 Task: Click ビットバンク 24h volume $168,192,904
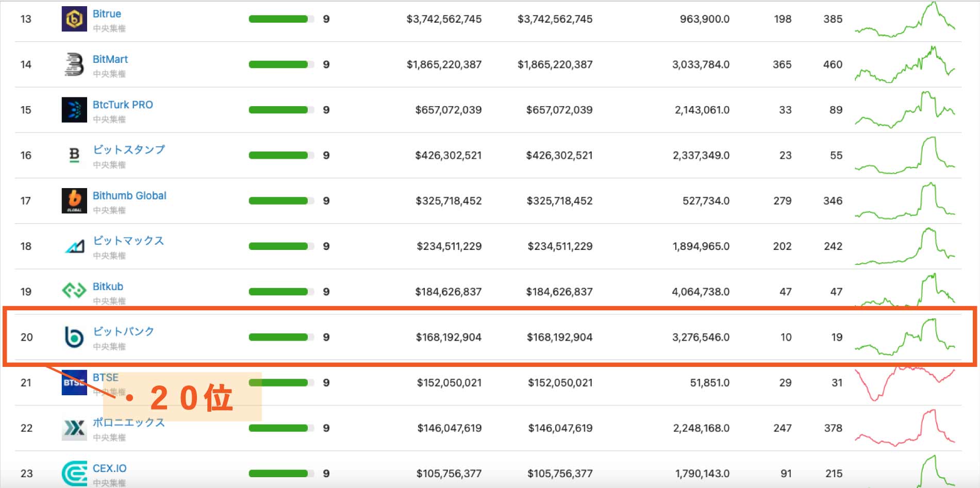pyautogui.click(x=448, y=337)
